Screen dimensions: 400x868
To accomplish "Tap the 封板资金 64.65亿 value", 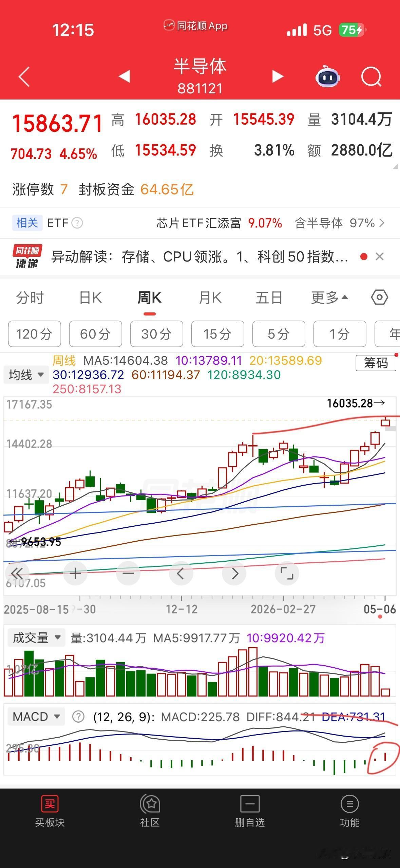I will [x=167, y=189].
